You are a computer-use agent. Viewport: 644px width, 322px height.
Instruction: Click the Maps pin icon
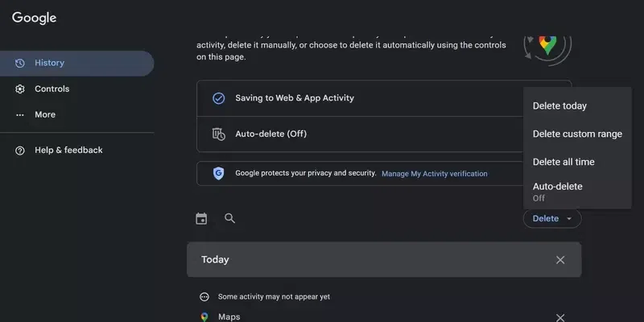pyautogui.click(x=204, y=317)
